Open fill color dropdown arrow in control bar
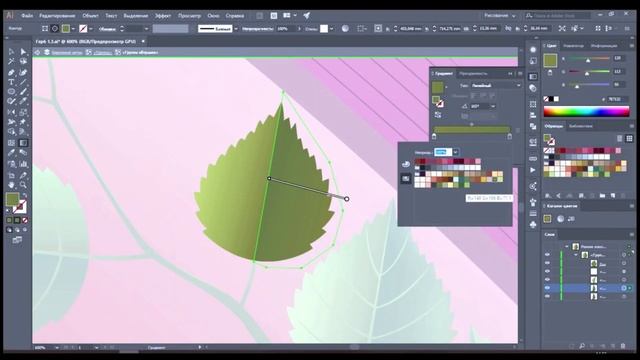Viewport: 640px width, 360px height. click(73, 29)
